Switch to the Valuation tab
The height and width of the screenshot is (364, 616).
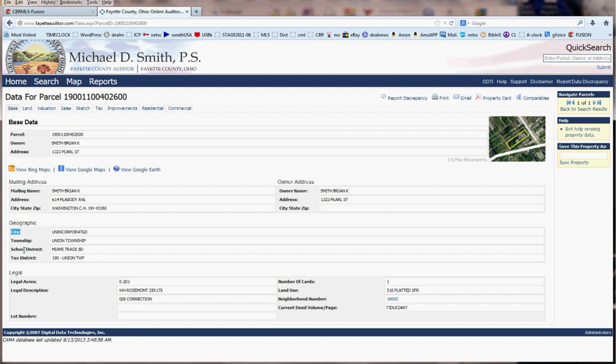[x=46, y=108]
